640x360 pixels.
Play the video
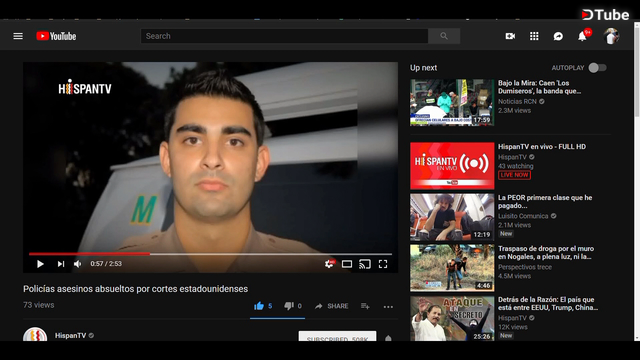(40, 264)
